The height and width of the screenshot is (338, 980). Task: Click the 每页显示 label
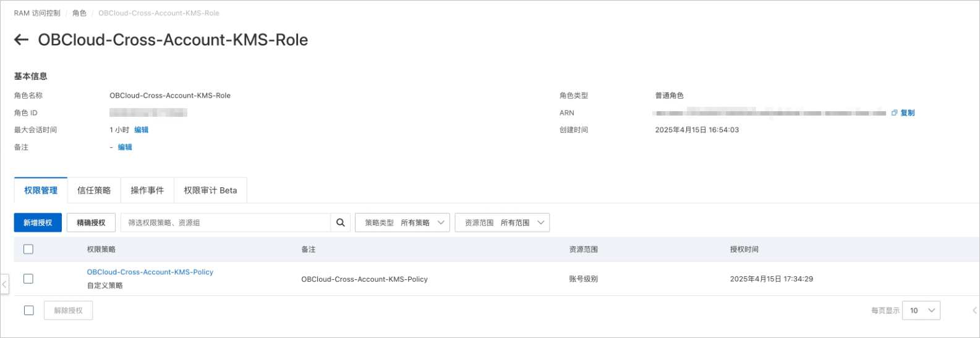click(x=885, y=310)
